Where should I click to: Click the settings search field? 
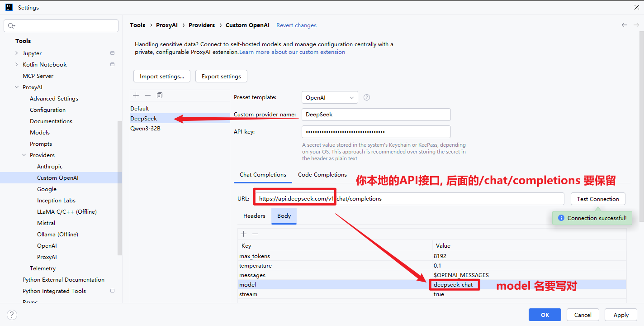(x=61, y=26)
